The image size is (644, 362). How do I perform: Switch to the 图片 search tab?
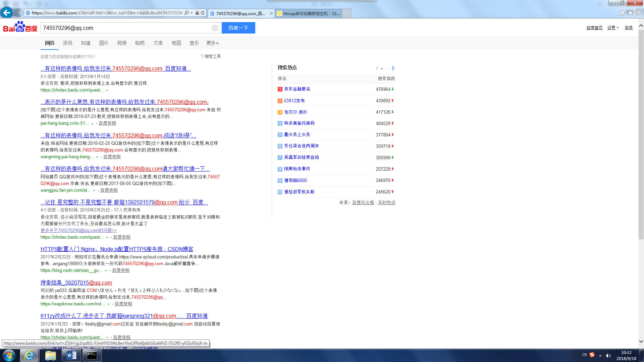pos(104,43)
